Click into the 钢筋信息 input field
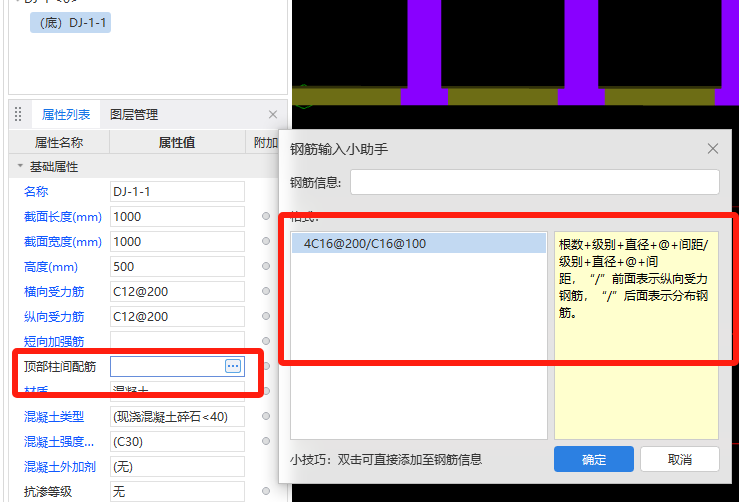The height and width of the screenshot is (502, 739). [x=535, y=182]
